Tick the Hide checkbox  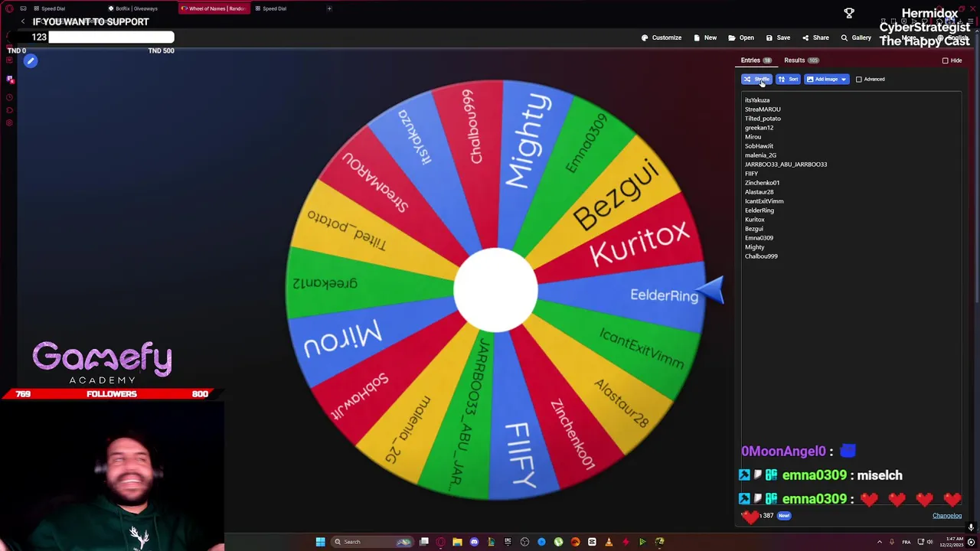945,60
